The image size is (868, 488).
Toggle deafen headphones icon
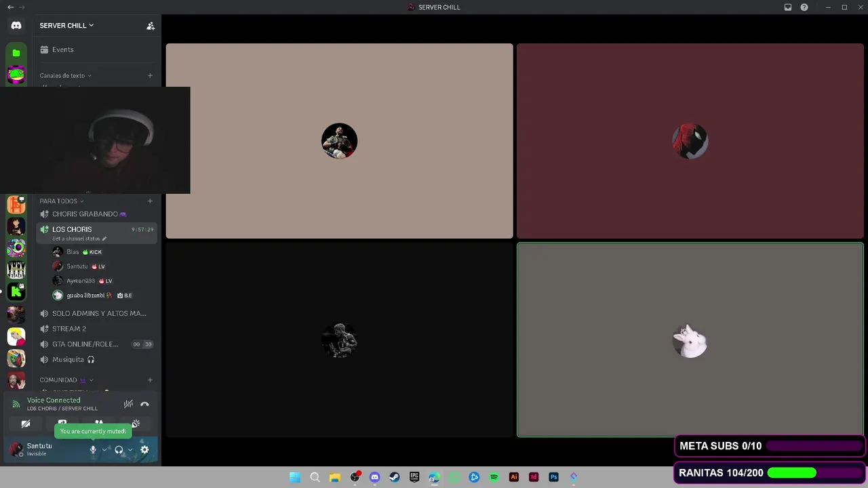coord(119,449)
